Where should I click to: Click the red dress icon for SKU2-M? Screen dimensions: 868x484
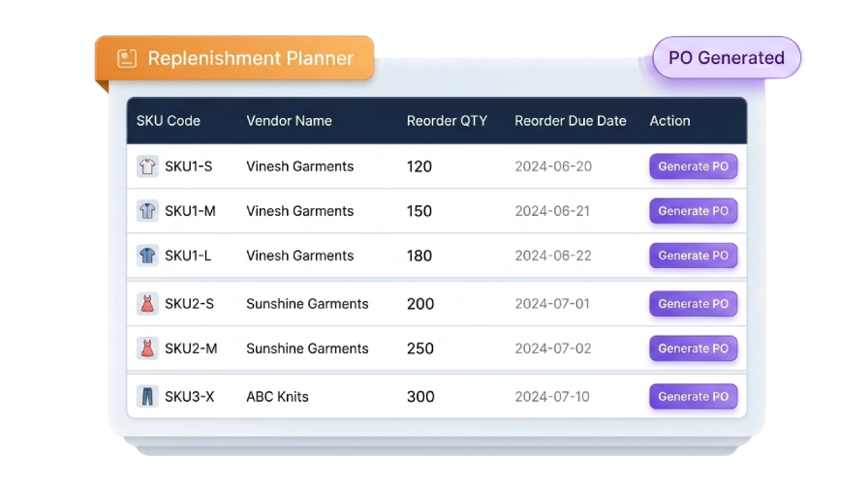[x=147, y=348]
